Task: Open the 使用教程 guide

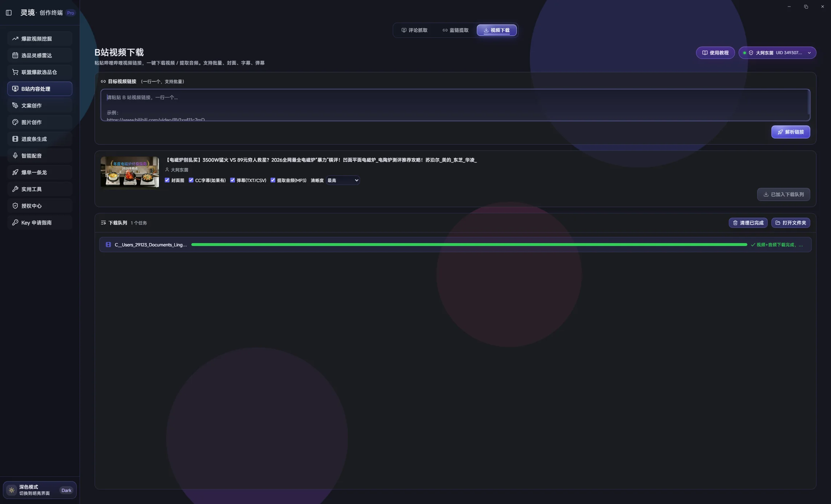Action: click(715, 53)
